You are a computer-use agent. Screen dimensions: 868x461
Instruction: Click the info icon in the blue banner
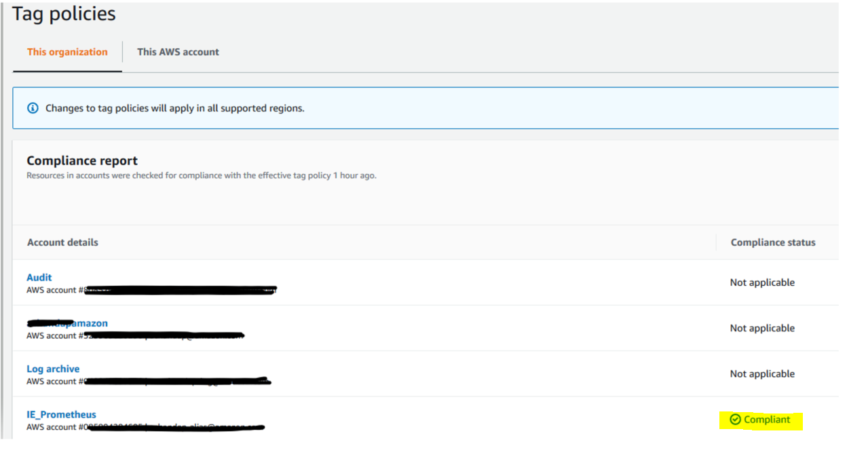click(32, 108)
